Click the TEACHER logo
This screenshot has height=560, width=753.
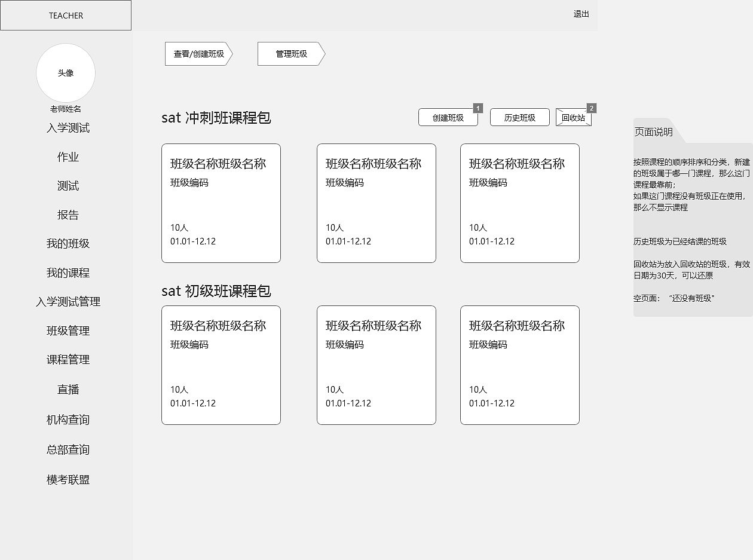click(x=66, y=16)
